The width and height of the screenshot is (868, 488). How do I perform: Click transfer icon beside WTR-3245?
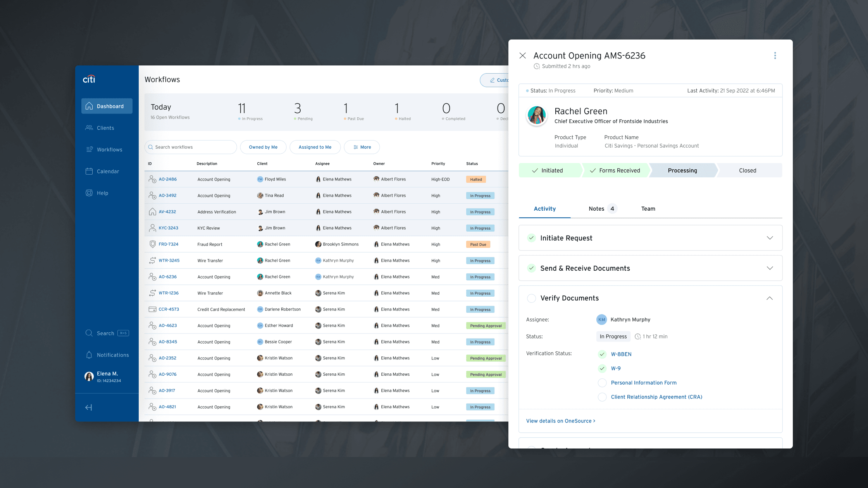152,261
